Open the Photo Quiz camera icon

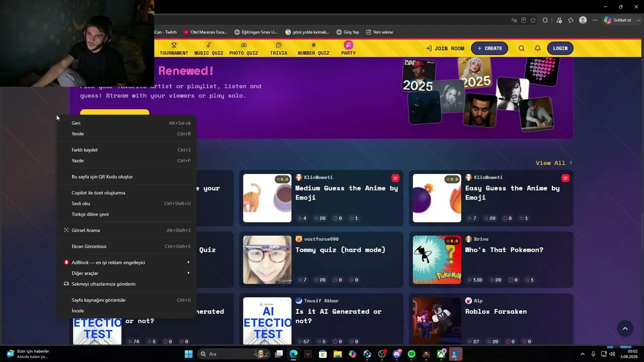click(244, 45)
